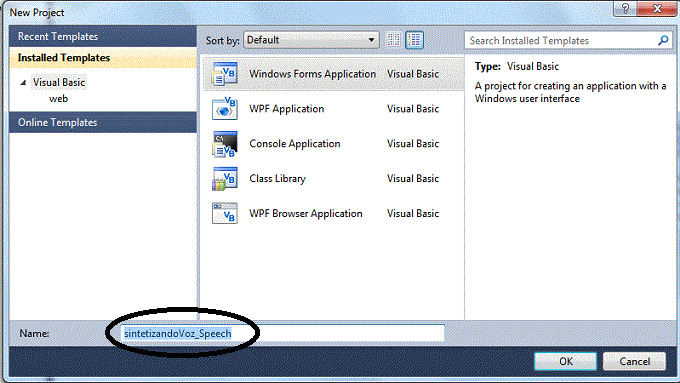Screen dimensions: 680x383
Task: Cancel the New Project dialog
Action: (x=634, y=361)
